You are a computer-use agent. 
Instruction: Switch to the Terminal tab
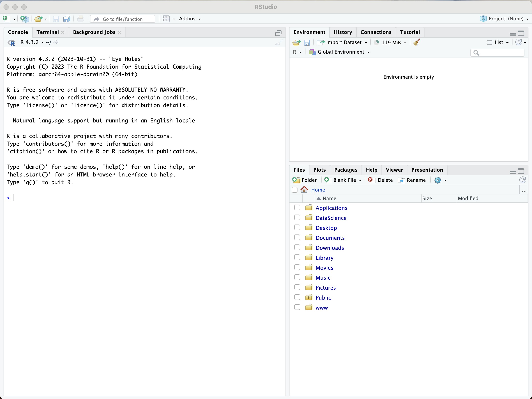click(47, 32)
